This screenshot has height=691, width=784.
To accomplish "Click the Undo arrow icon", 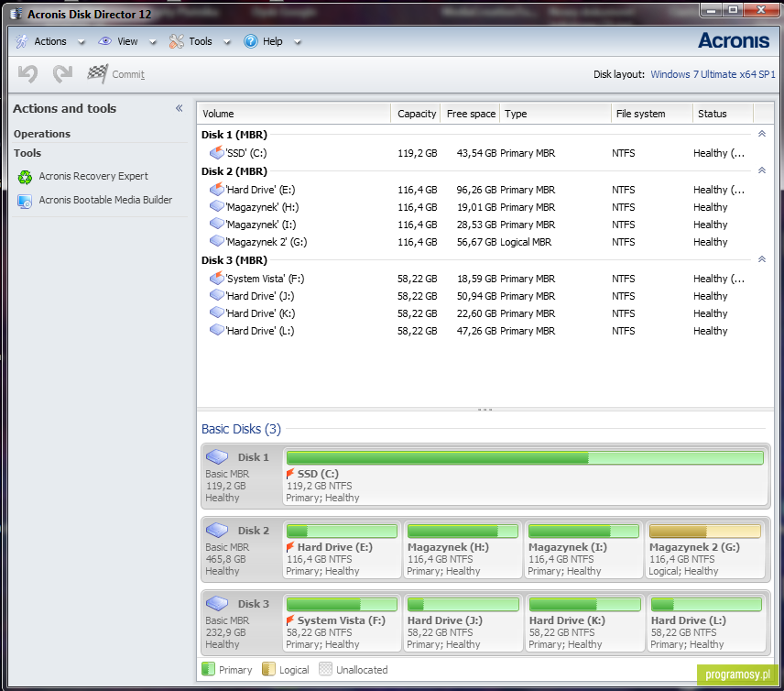I will [28, 74].
